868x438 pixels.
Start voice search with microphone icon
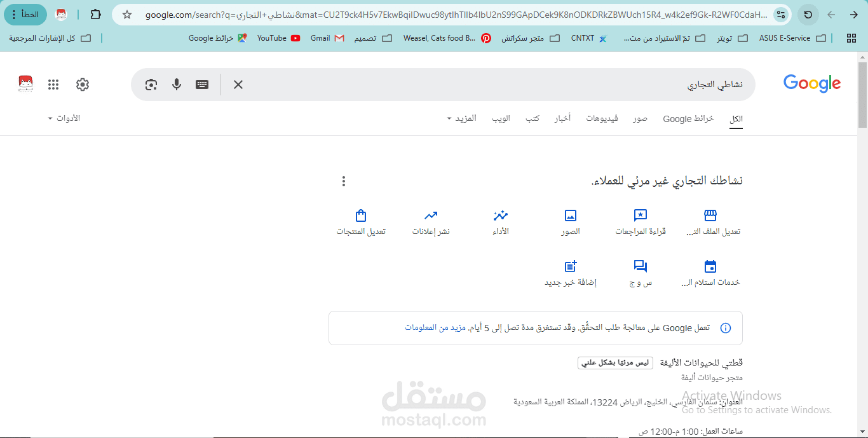click(x=177, y=85)
